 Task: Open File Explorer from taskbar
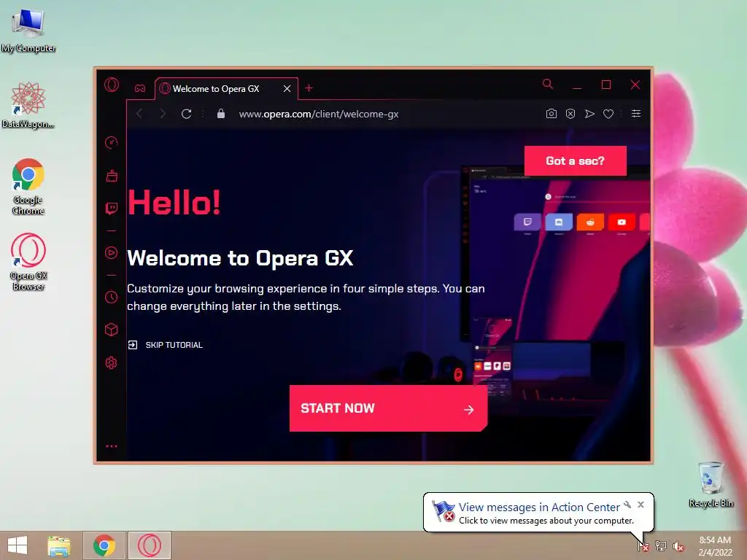(x=59, y=545)
